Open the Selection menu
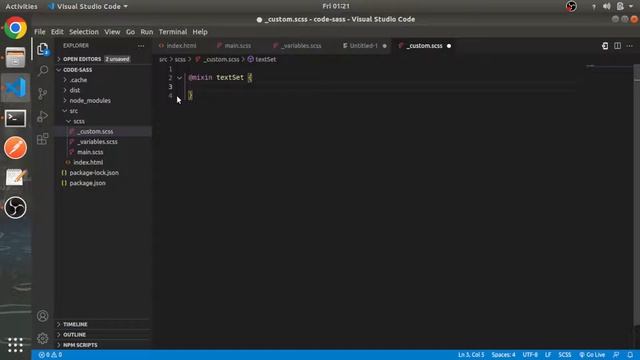 pyautogui.click(x=84, y=32)
